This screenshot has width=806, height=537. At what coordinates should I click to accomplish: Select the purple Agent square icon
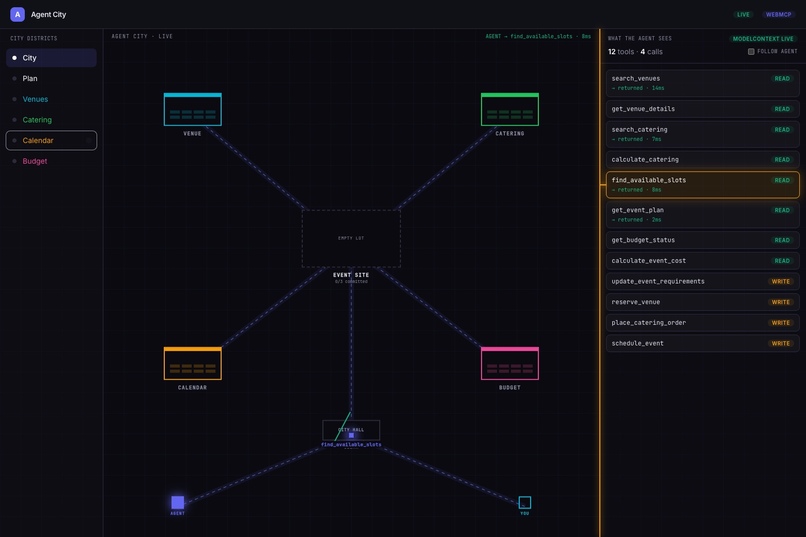click(177, 502)
